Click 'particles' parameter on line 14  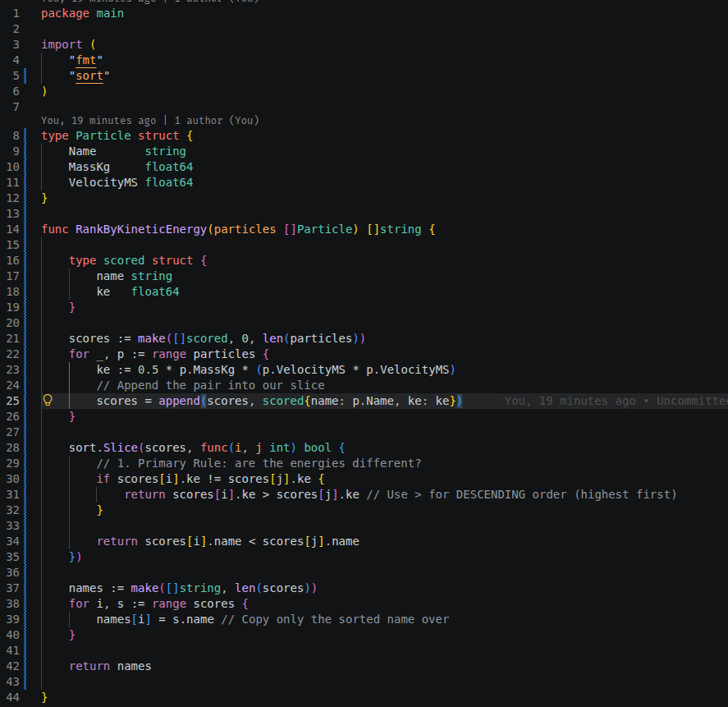click(x=245, y=229)
